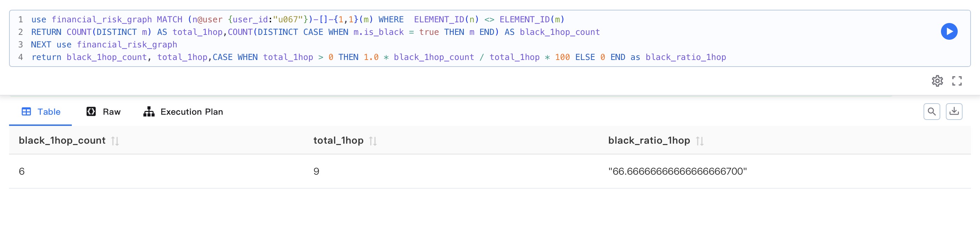Switch to the Table results tab

pyautogui.click(x=41, y=112)
